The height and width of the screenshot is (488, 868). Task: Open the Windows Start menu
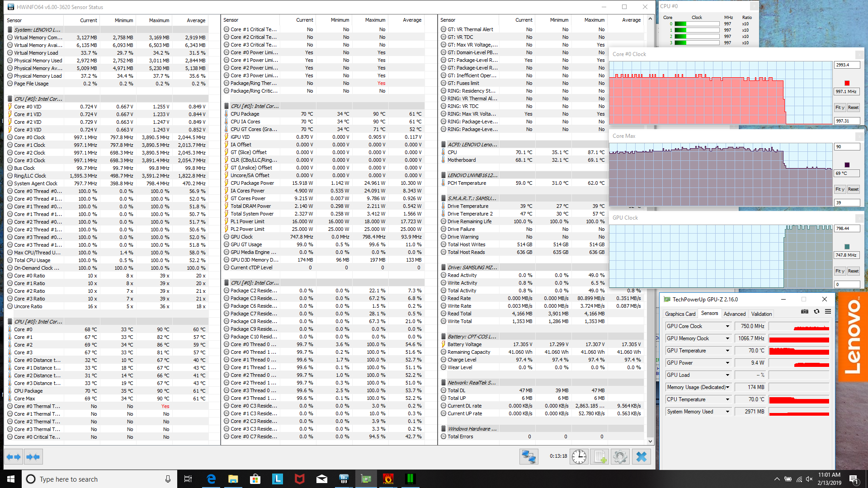coord(11,479)
